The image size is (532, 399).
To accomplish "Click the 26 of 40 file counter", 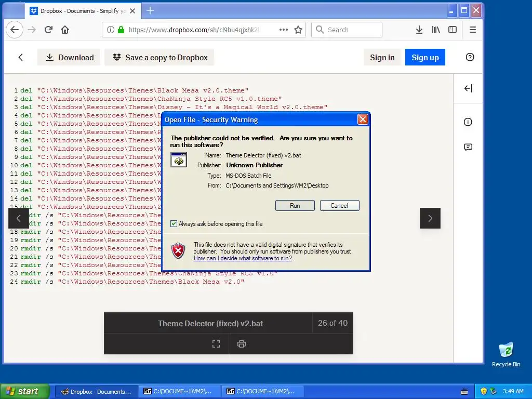I will click(x=332, y=323).
